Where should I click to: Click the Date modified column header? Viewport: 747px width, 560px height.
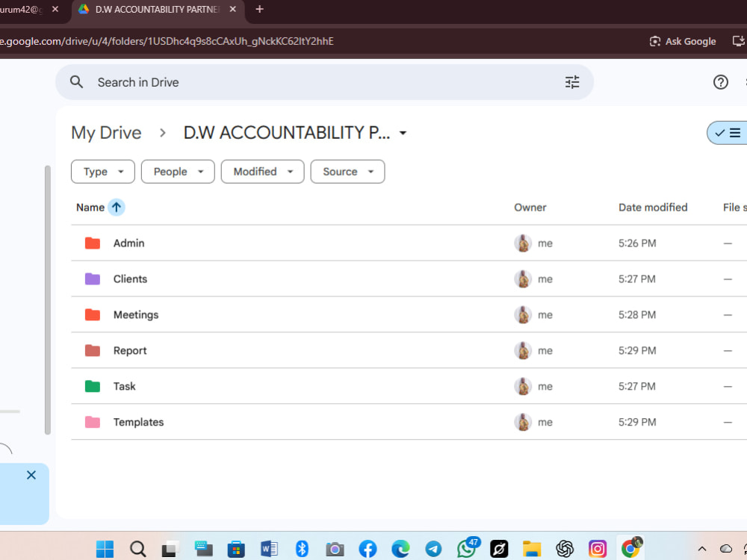(x=653, y=207)
